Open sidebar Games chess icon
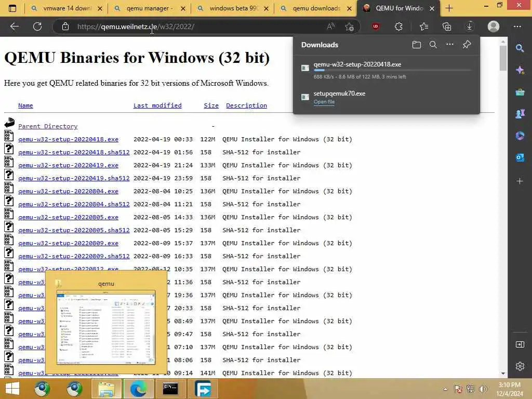This screenshot has height=399, width=532. [x=520, y=114]
